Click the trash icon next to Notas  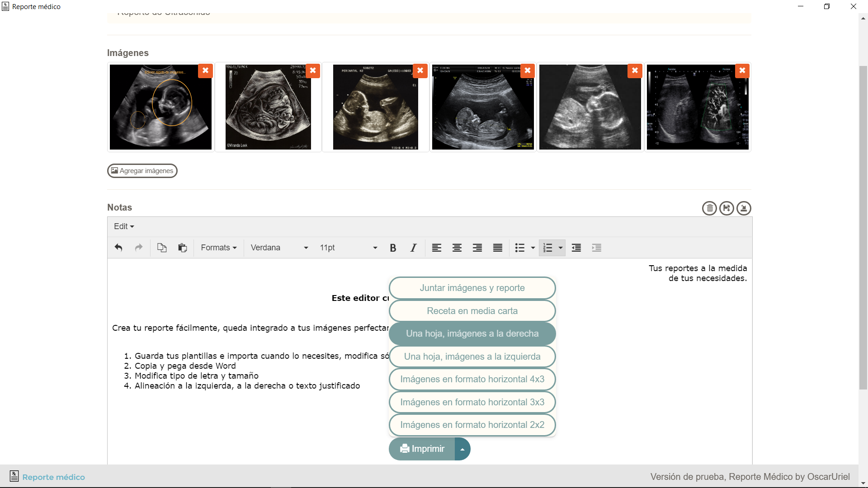tap(709, 208)
